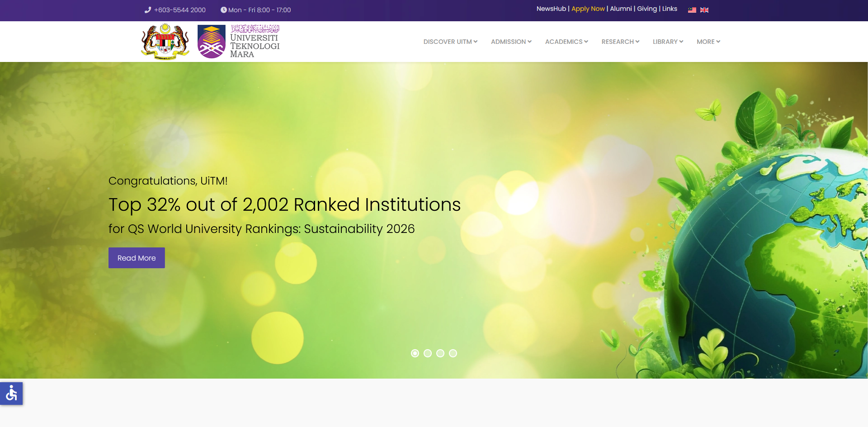Expand the Discover UiTM menu

click(450, 42)
